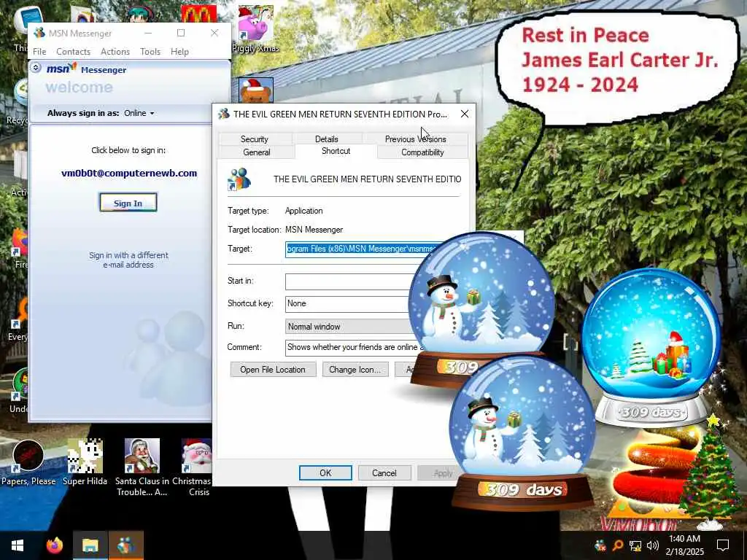This screenshot has width=747, height=560.
Task: Switch to the Details tab
Action: click(x=326, y=139)
